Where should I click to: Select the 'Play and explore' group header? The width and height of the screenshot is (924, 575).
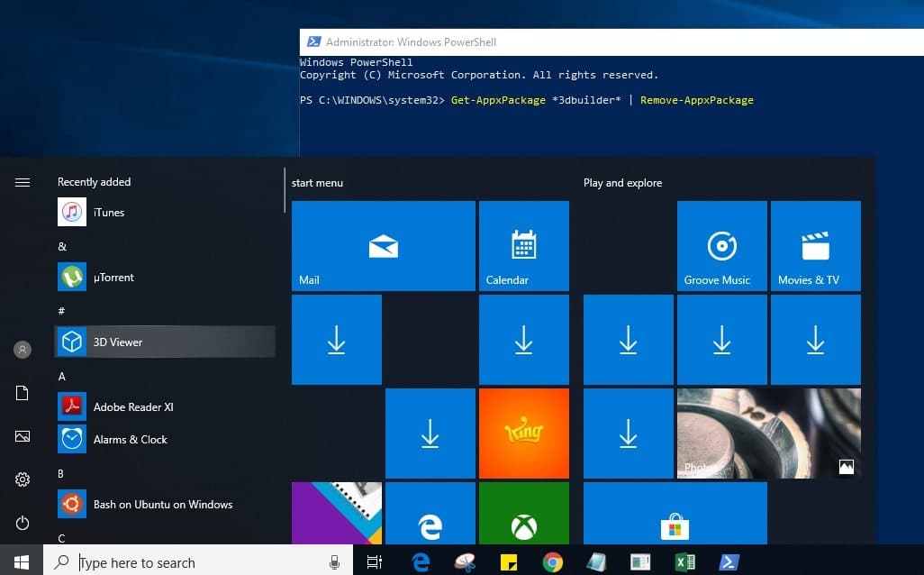[x=623, y=183]
